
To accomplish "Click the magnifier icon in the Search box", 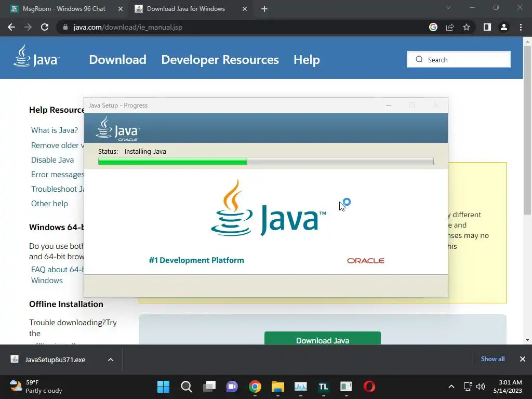I will click(419, 59).
